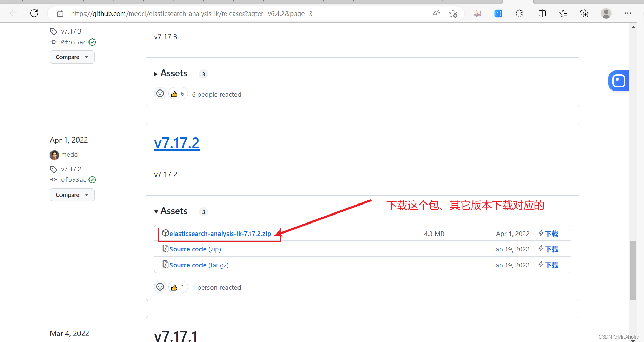Viewport: 644px width, 342px height.
Task: Click 下载 accelerator for Source code (tar.gz) row
Action: pyautogui.click(x=548, y=265)
